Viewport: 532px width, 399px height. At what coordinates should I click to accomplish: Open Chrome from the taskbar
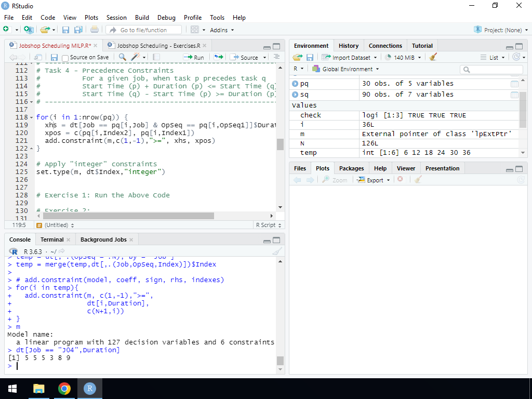pyautogui.click(x=64, y=389)
